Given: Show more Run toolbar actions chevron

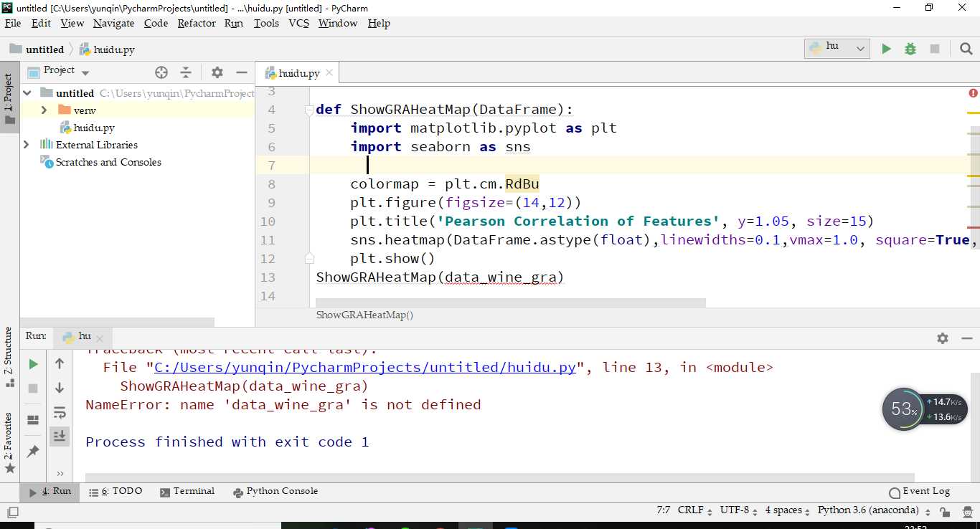Looking at the screenshot, I should pyautogui.click(x=60, y=473).
